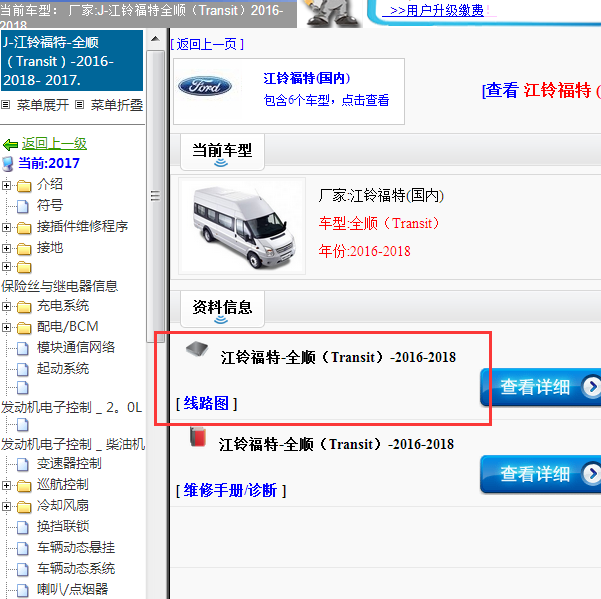Select 车辆动态悬挂 in the tree
601x599 pixels.
(x=76, y=547)
